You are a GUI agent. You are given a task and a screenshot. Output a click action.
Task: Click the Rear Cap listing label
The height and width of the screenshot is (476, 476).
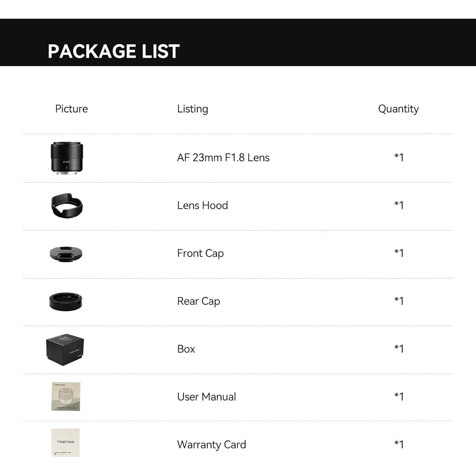[198, 301]
